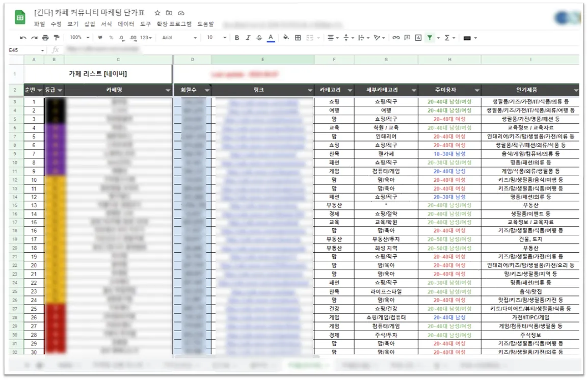Toggle strikethrough formatting
Screen dimensions: 588x380
259,38
